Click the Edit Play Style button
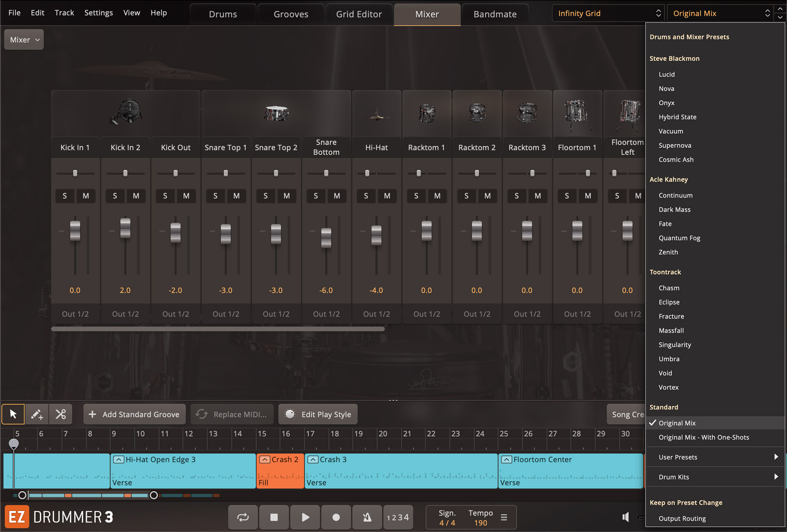This screenshot has height=532, width=787. click(x=318, y=414)
